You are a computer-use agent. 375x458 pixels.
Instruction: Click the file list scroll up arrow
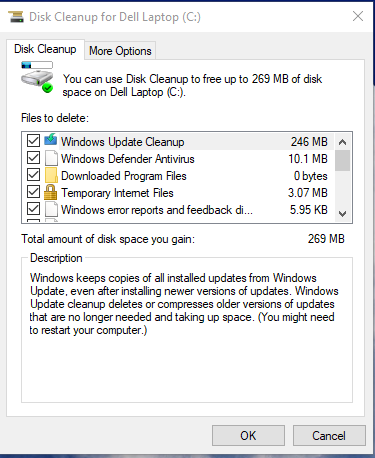342,142
